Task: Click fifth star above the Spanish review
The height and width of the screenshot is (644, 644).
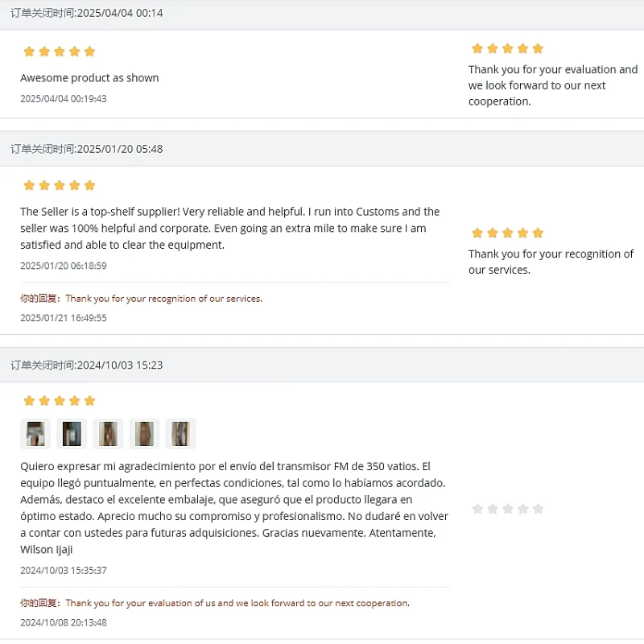Action: [89, 401]
